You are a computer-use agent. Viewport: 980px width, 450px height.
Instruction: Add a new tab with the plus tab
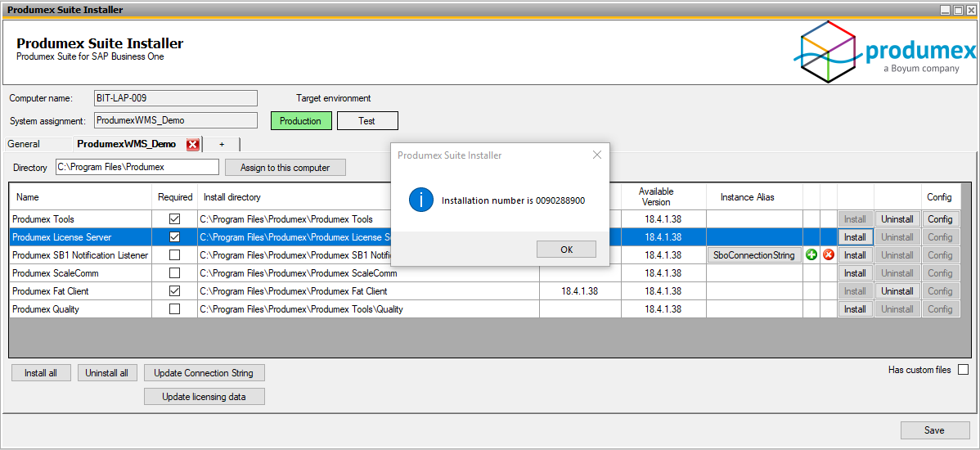coord(222,144)
